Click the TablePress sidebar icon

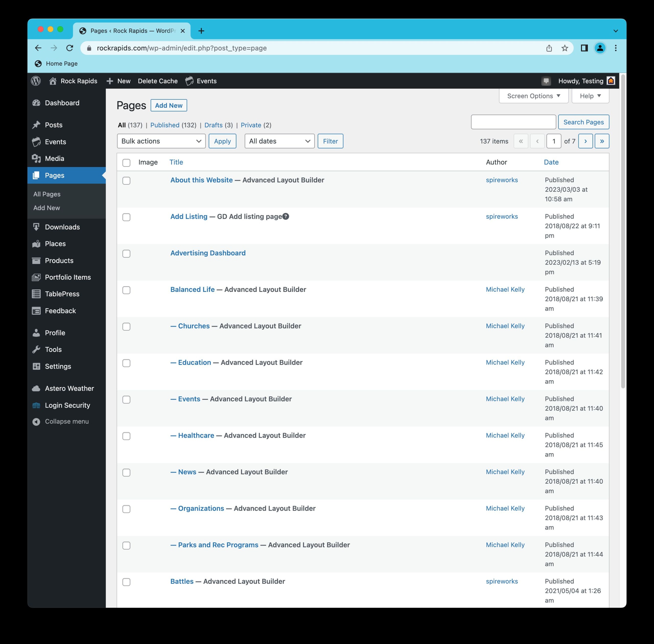tap(36, 294)
